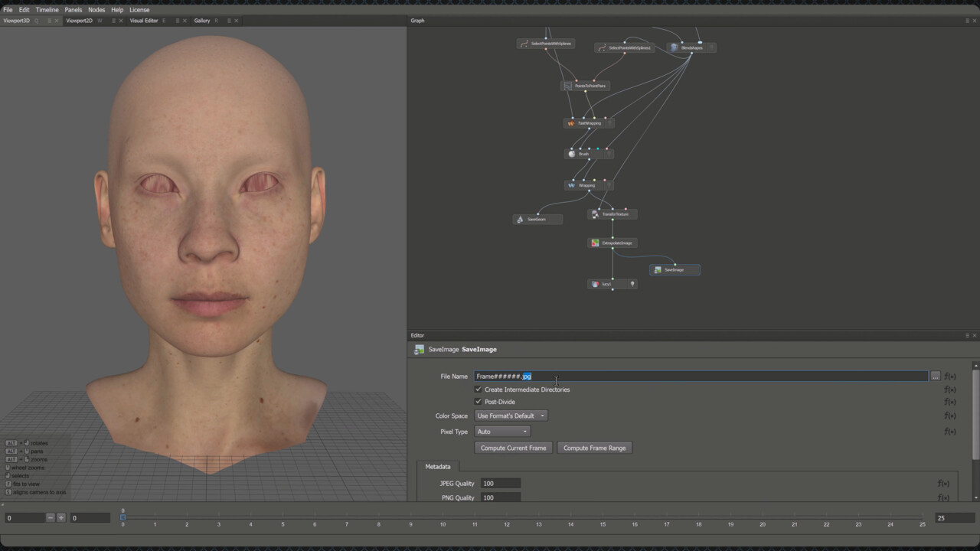Open the Editor panel options menu icon
This screenshot has height=551, width=980.
coord(967,335)
